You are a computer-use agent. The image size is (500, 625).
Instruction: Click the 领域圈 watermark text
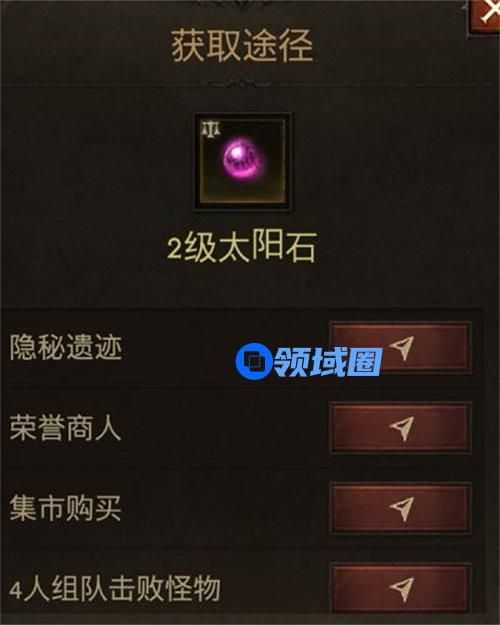[x=328, y=362]
